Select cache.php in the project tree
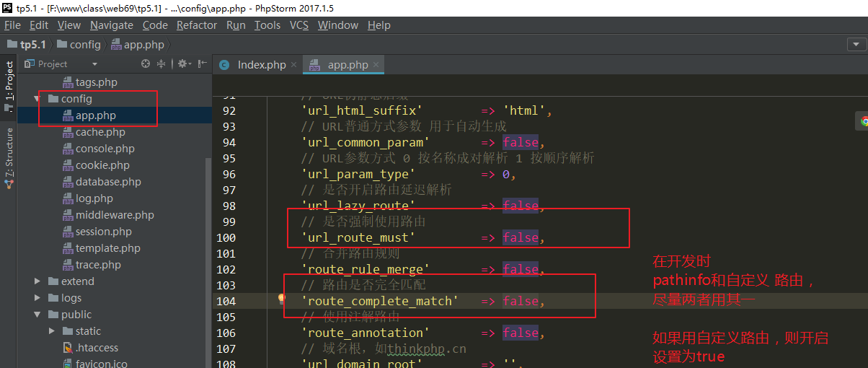This screenshot has width=868, height=368. click(x=100, y=132)
